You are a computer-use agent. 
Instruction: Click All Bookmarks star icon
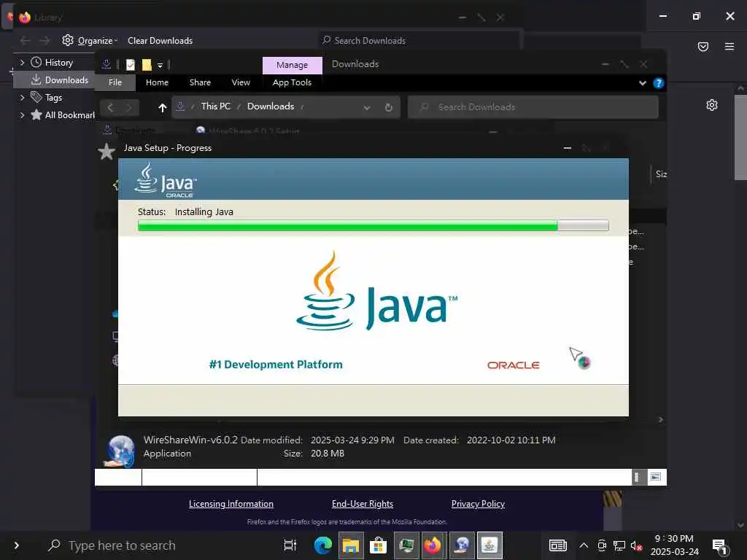[x=36, y=114]
